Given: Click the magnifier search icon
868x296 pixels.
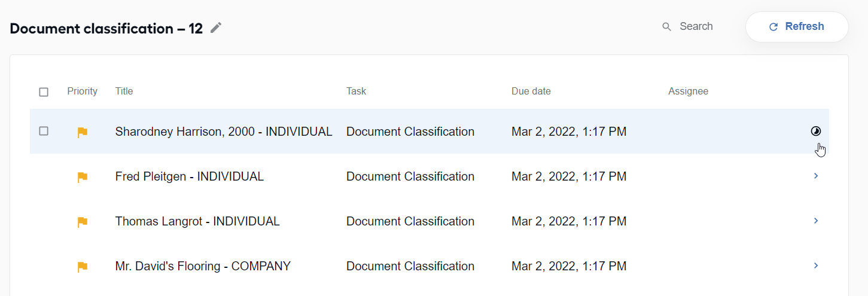Looking at the screenshot, I should click(666, 27).
